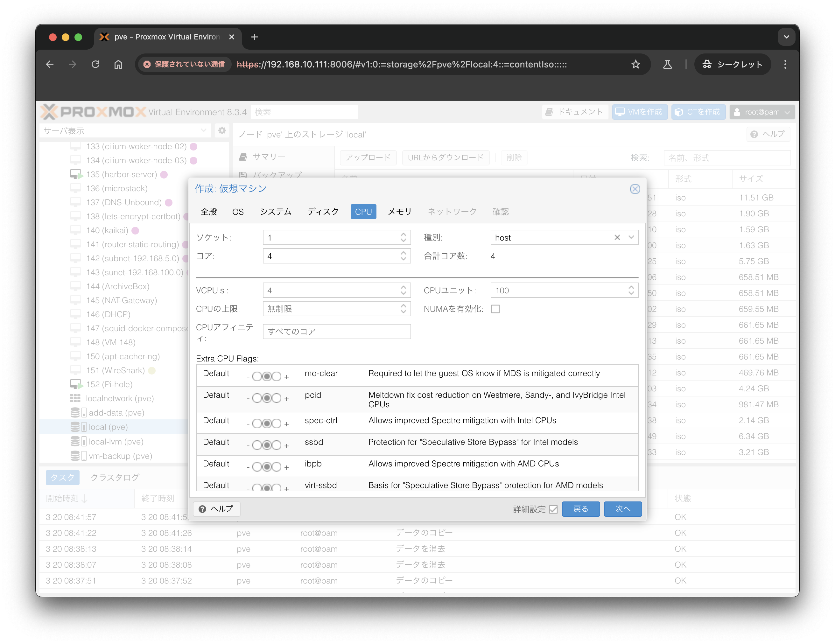Clear the host CPU type selection

pyautogui.click(x=617, y=237)
